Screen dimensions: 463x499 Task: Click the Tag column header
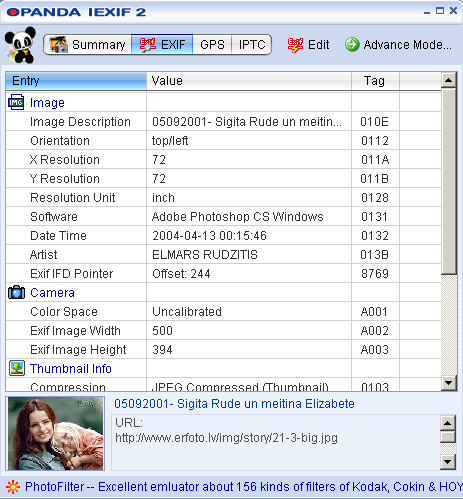[x=375, y=81]
